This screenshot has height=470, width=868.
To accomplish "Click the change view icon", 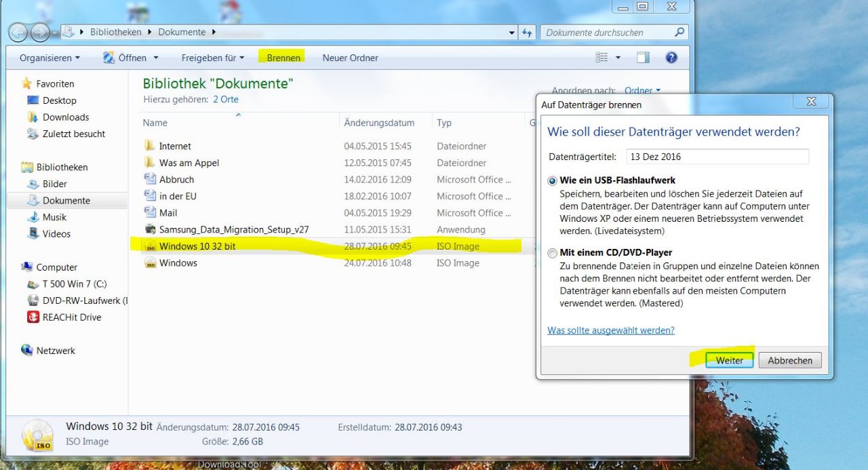I will (x=601, y=58).
